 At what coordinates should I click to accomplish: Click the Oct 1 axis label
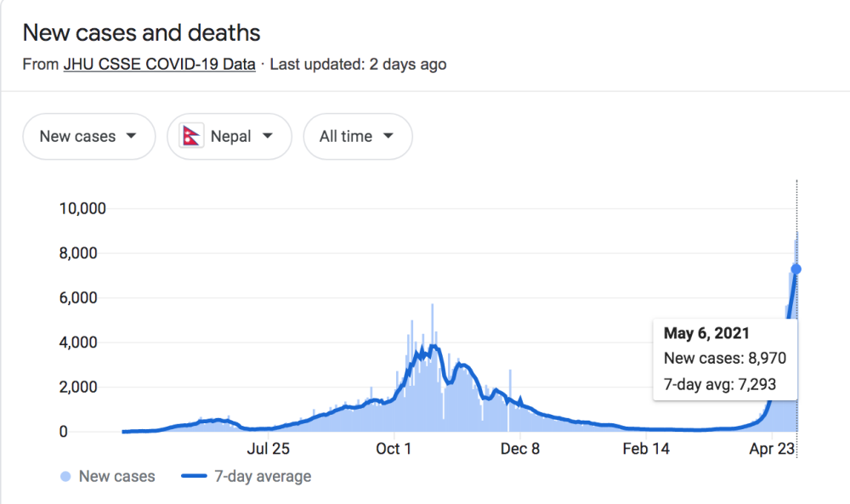(394, 449)
